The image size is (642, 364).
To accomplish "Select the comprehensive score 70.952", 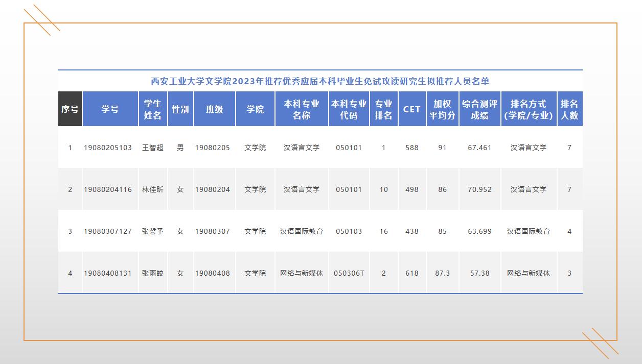I will tap(479, 189).
